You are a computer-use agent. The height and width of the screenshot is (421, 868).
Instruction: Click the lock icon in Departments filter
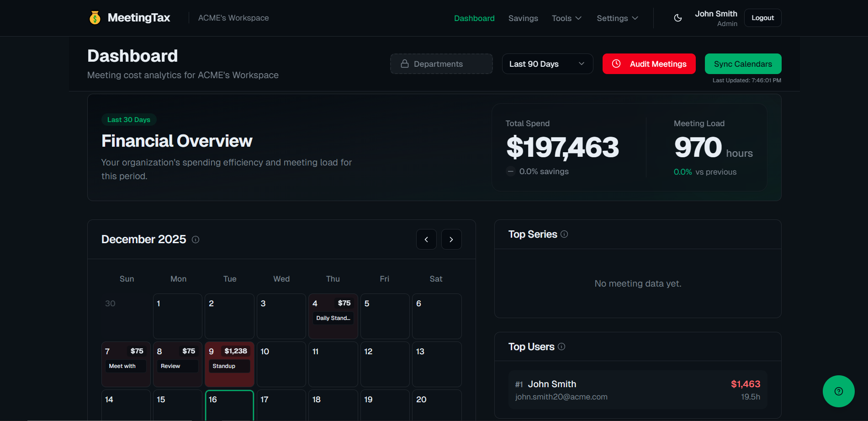404,64
